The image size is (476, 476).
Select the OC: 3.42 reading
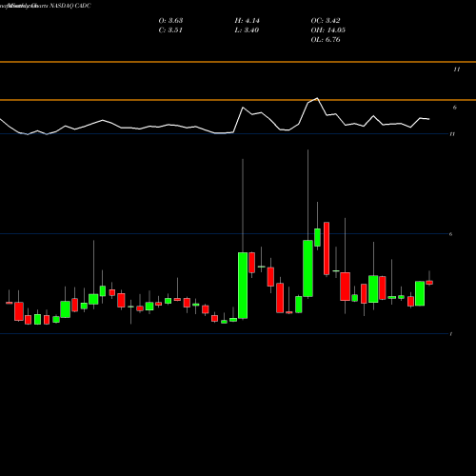tap(326, 21)
